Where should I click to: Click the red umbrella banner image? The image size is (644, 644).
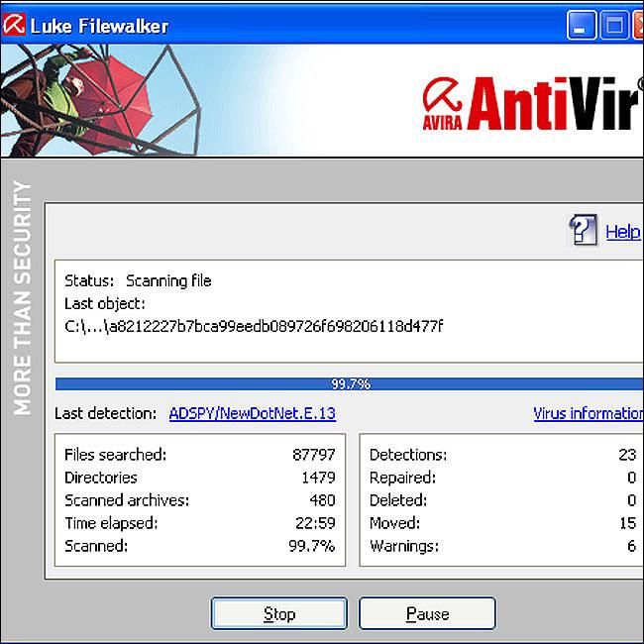[101, 101]
